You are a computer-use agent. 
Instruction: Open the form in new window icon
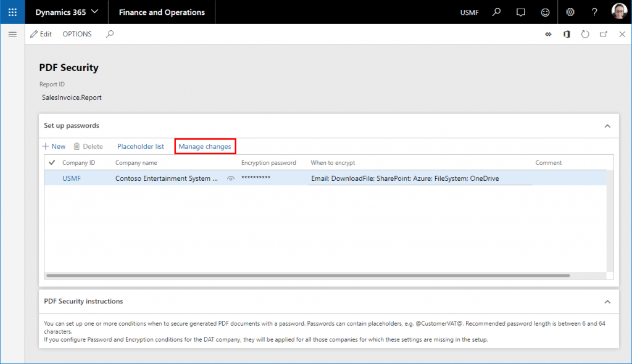604,35
